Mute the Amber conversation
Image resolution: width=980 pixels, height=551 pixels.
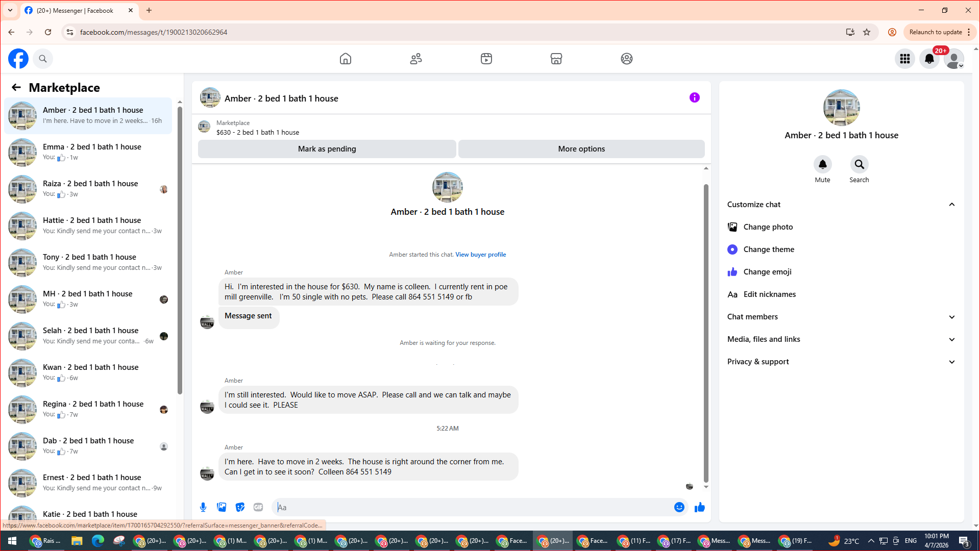823,164
